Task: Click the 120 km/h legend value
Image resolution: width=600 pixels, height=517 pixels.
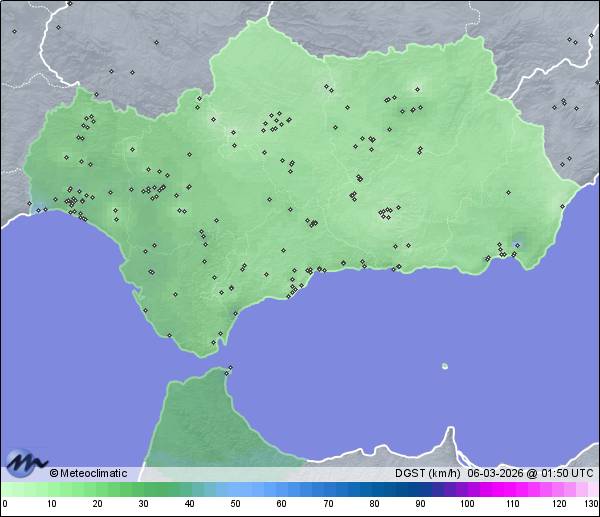Action: tap(559, 504)
